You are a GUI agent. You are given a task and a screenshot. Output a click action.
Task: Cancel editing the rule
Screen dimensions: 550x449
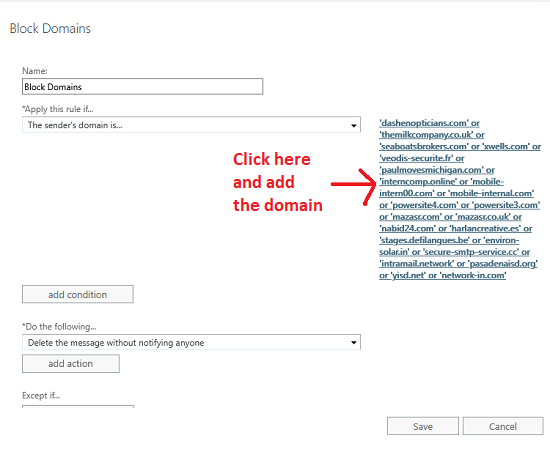click(503, 426)
